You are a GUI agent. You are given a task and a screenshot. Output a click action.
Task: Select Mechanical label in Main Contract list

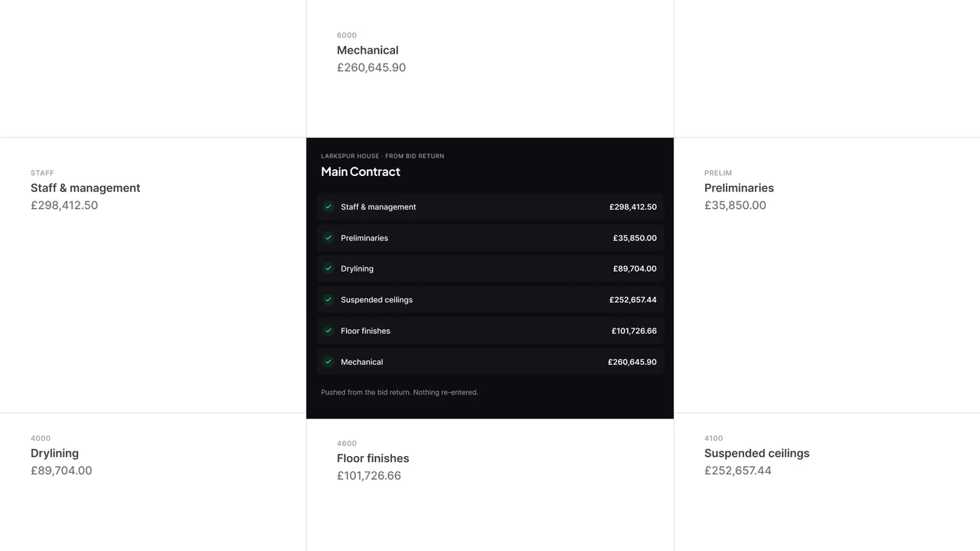(362, 362)
